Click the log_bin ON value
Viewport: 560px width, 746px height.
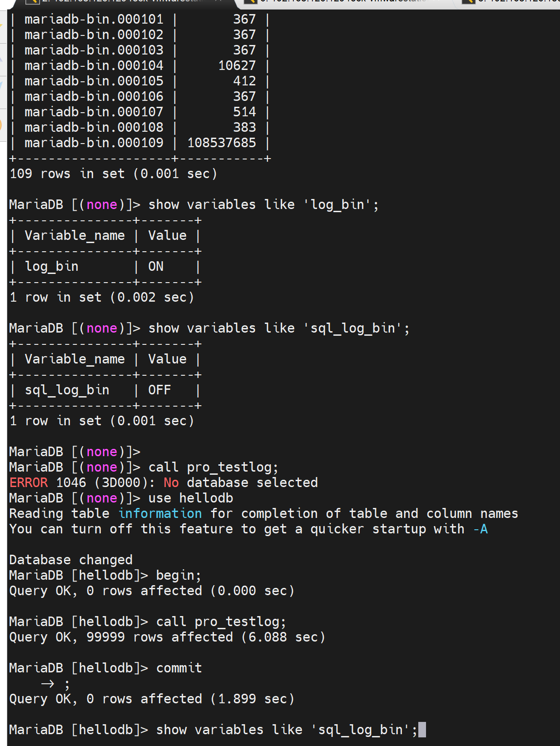click(x=156, y=266)
